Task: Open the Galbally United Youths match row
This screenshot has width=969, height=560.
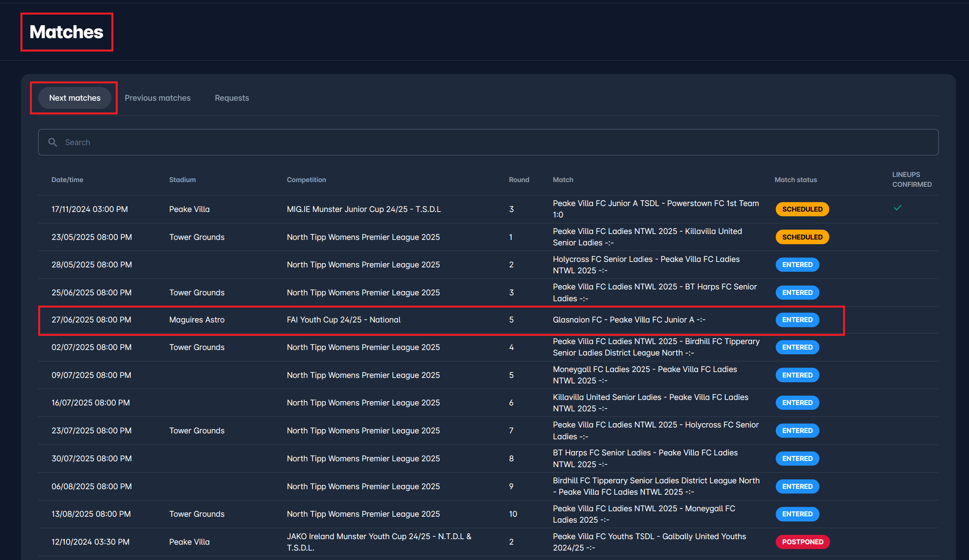Action: [649, 542]
